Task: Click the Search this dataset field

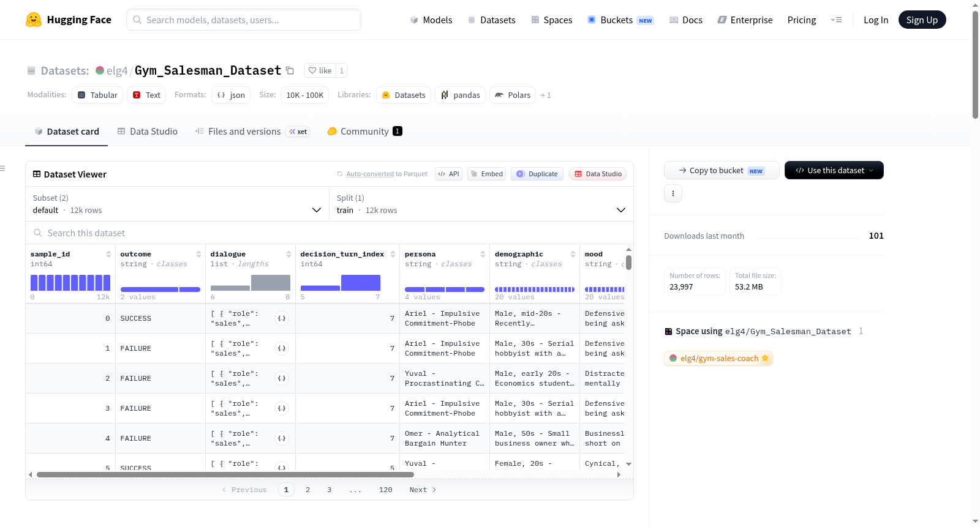Action: [x=330, y=233]
